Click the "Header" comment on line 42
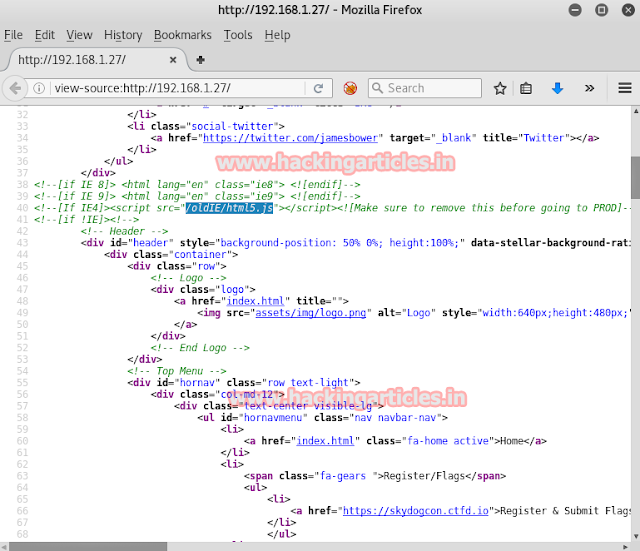The height and width of the screenshot is (551, 640). [124, 231]
